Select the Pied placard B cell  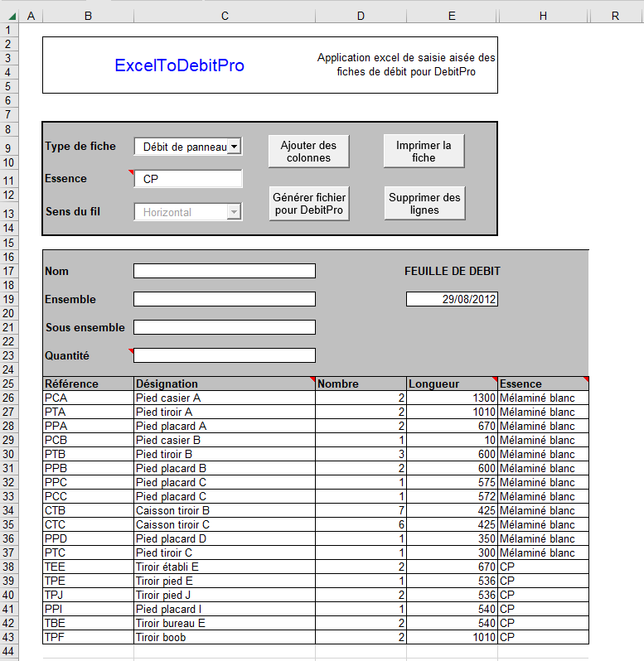[x=225, y=468]
